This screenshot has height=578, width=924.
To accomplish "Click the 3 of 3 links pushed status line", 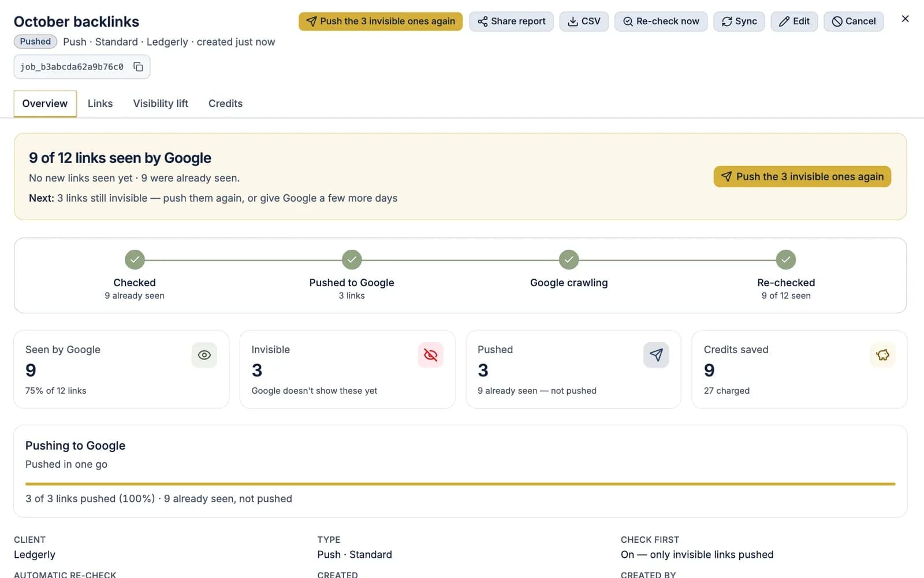I will (159, 499).
